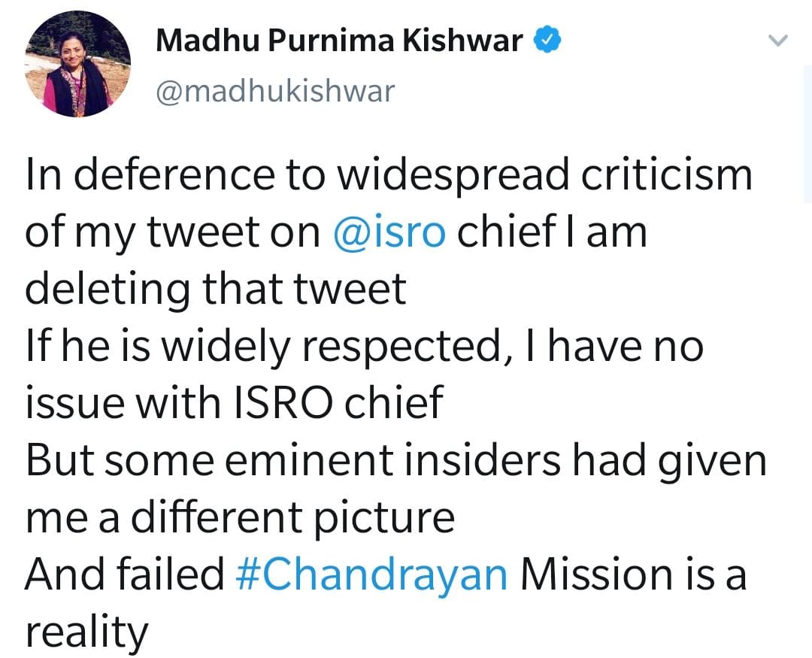Click the line "But some eminent insiders had given"
This screenshot has width=812, height=658.
pos(396,462)
